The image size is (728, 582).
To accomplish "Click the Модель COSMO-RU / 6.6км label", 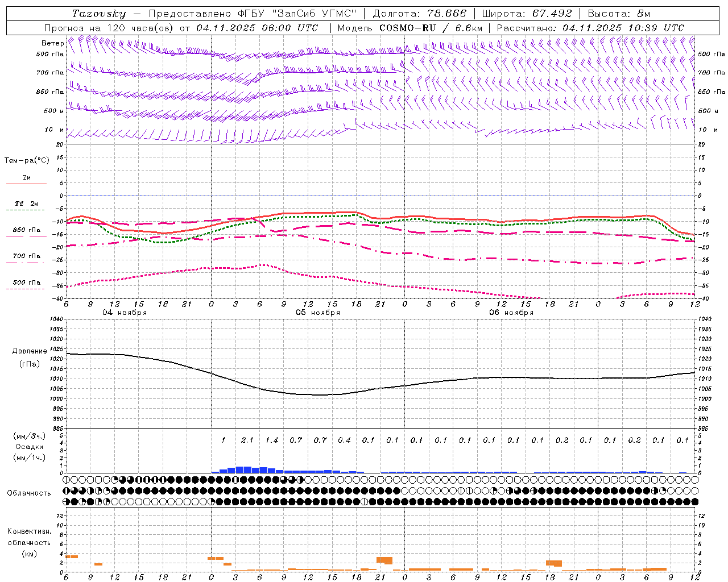I will [410, 28].
